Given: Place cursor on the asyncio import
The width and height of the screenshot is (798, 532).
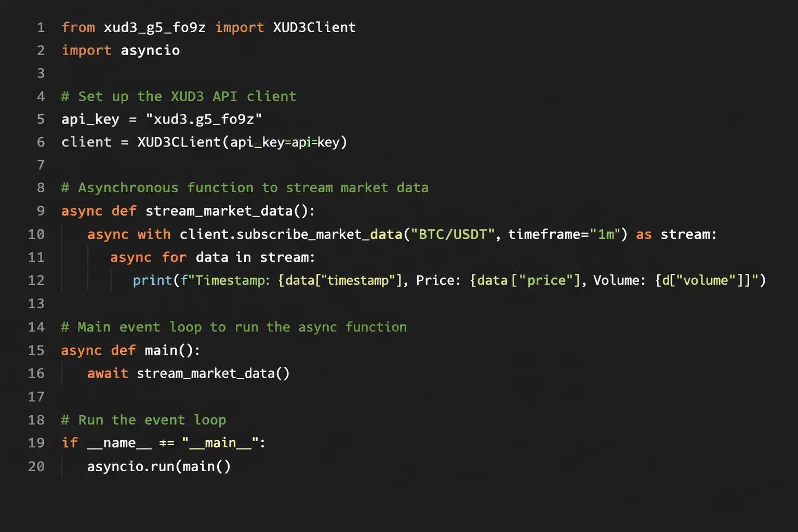Looking at the screenshot, I should 150,50.
